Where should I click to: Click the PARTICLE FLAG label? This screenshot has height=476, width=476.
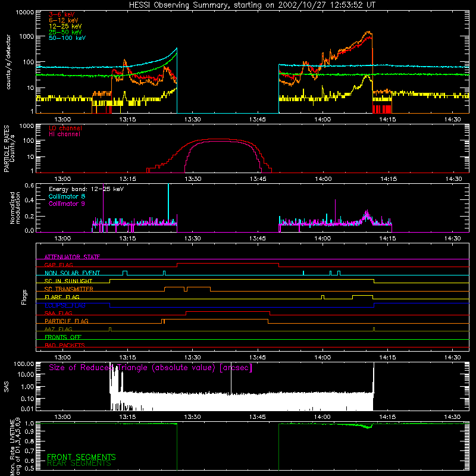pyautogui.click(x=67, y=321)
